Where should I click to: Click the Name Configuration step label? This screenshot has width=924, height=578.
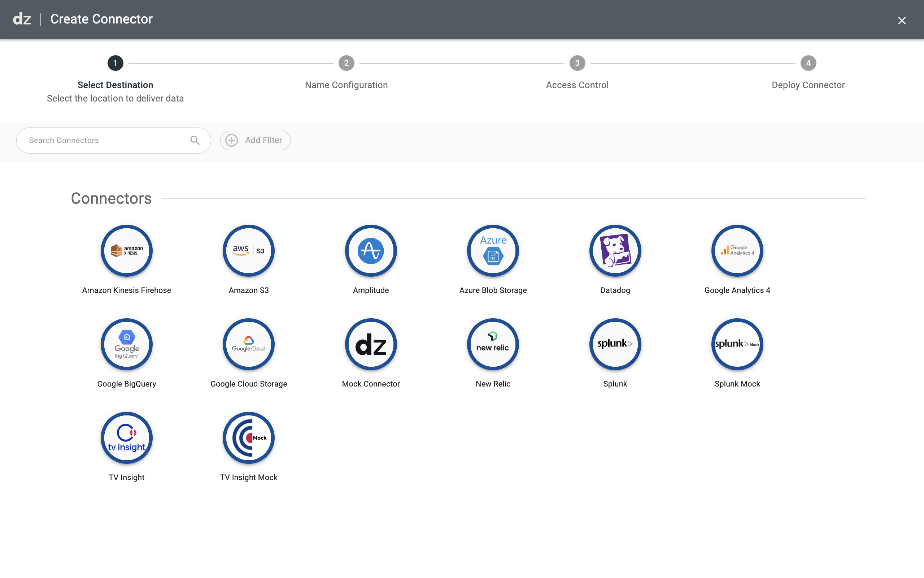(x=346, y=85)
